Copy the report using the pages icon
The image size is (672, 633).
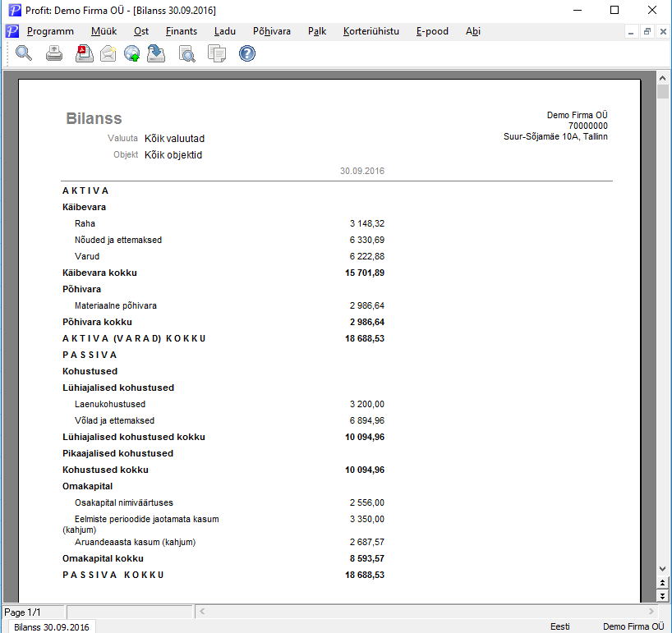click(x=216, y=54)
